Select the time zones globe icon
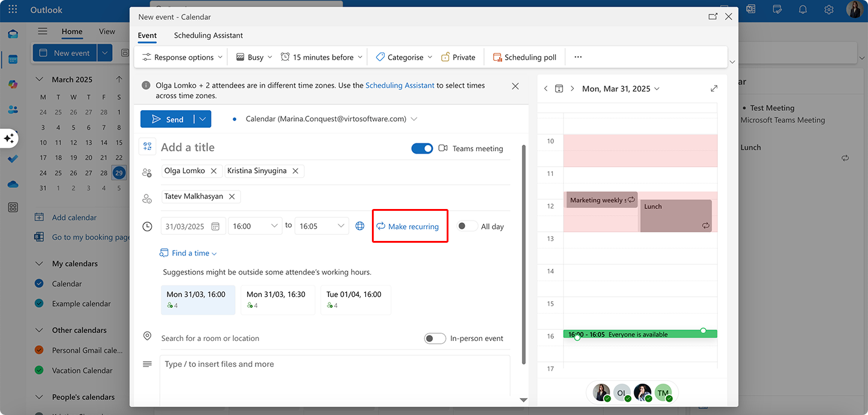 tap(360, 226)
